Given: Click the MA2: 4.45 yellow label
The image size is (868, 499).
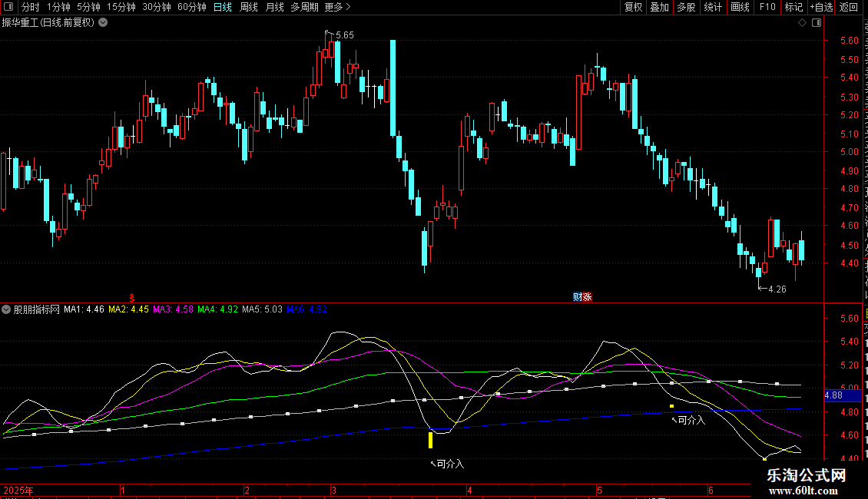Looking at the screenshot, I should point(128,309).
